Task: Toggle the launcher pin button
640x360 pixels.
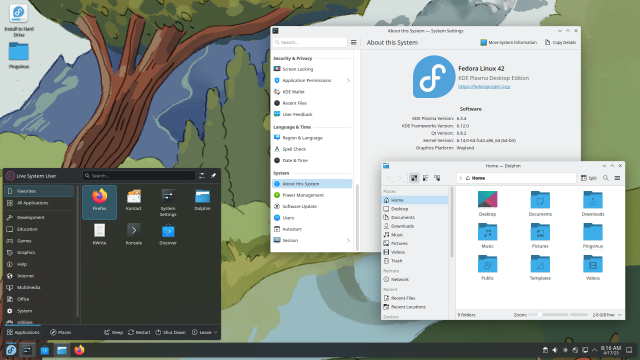Action: pos(213,176)
